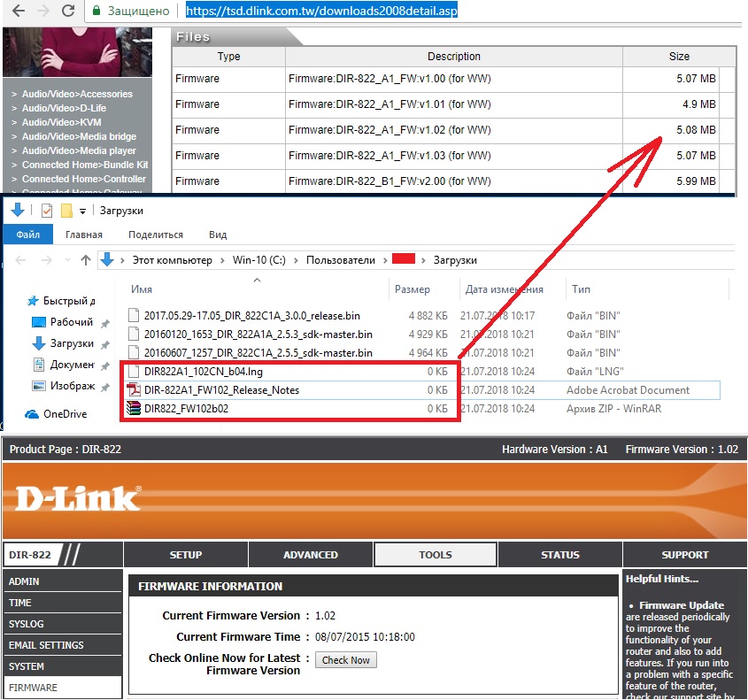
Task: Open the DIR822_FW102b02 WinRAR archive icon
Action: 134,408
